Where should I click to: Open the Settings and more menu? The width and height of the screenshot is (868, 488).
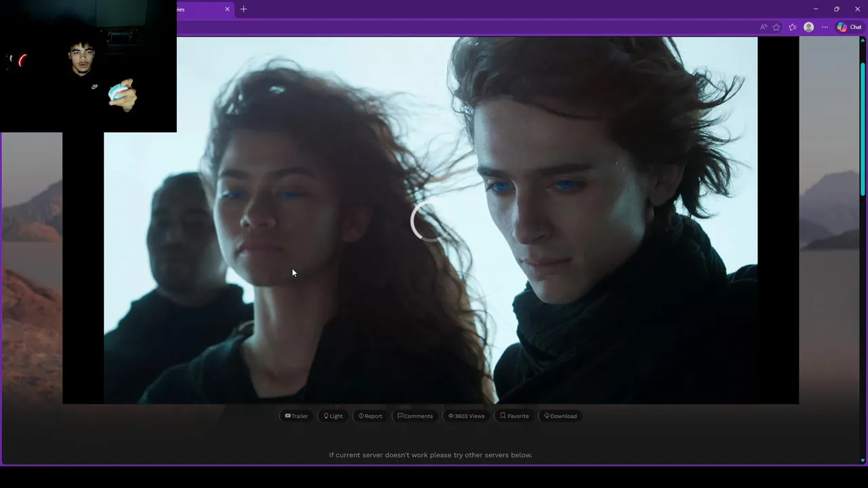coord(825,27)
